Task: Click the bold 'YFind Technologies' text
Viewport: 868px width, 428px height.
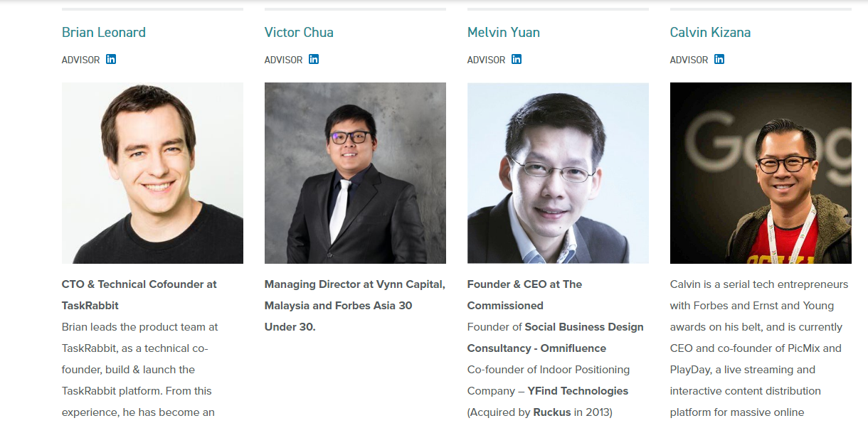Action: pos(578,391)
